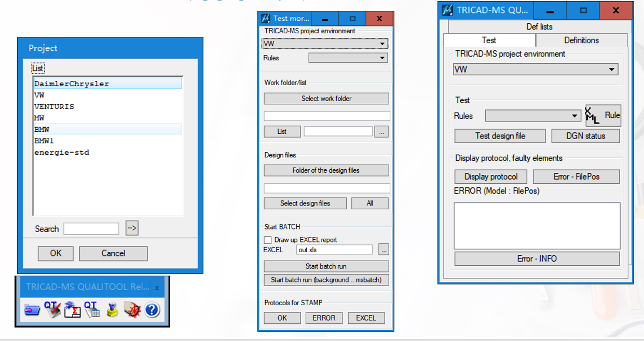The image size is (644, 341).
Task: Enable Draw up EXCEL report checkbox
Action: [268, 240]
